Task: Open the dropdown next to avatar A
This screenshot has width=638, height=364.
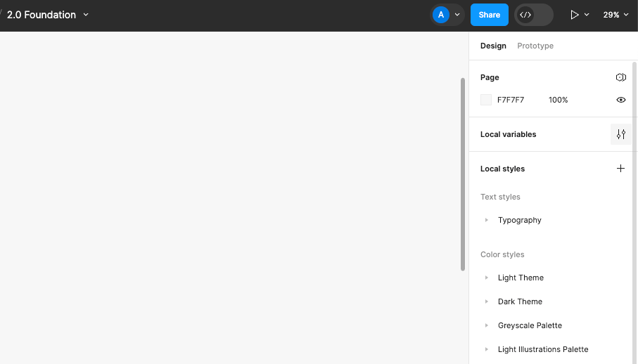Action: click(x=457, y=15)
